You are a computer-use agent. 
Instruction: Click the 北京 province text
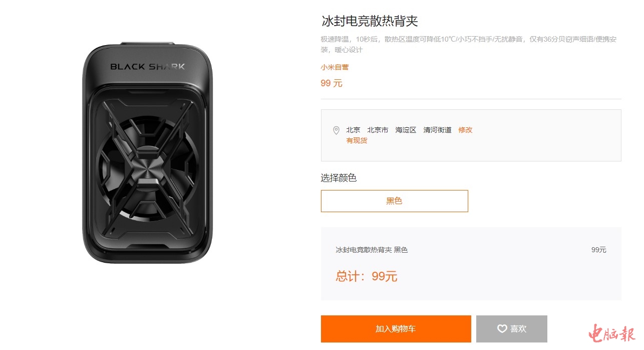coord(353,130)
